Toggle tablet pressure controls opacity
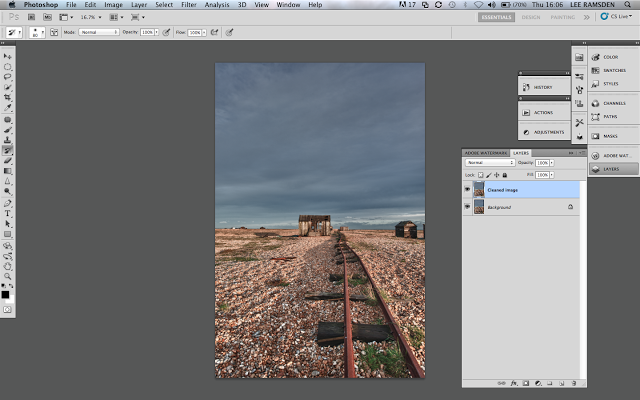Image resolution: width=640 pixels, height=400 pixels. 166,32
